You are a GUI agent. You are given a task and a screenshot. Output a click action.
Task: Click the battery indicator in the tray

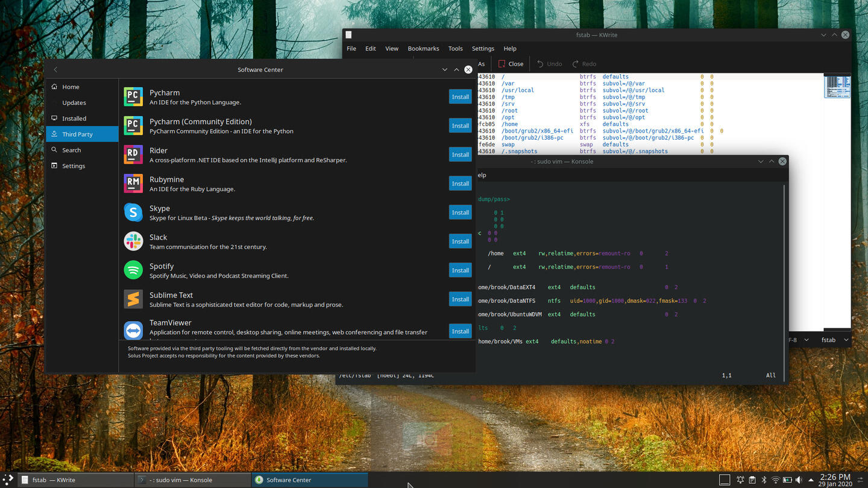[787, 480]
